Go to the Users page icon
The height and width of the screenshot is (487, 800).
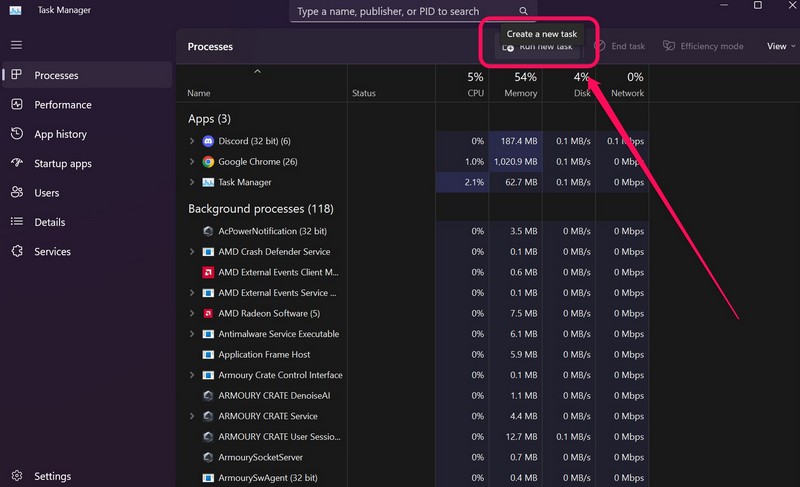click(x=16, y=193)
